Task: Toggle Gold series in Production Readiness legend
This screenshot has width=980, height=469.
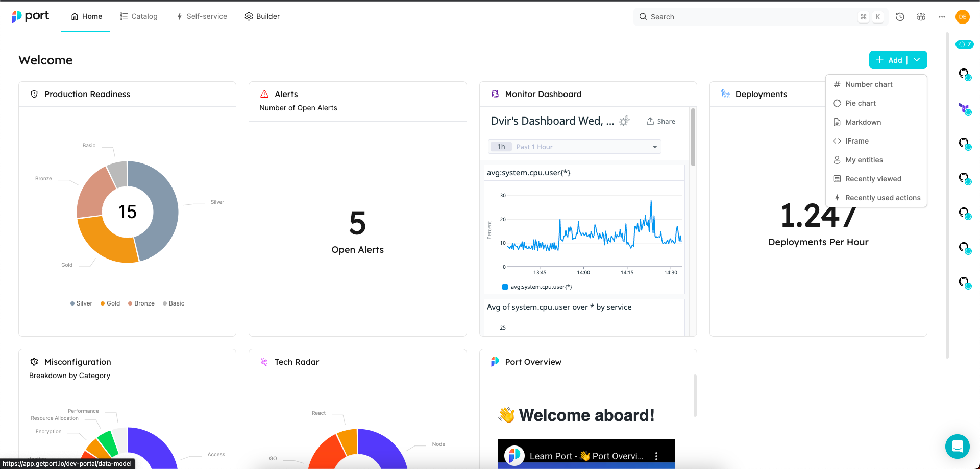Action: pyautogui.click(x=110, y=303)
